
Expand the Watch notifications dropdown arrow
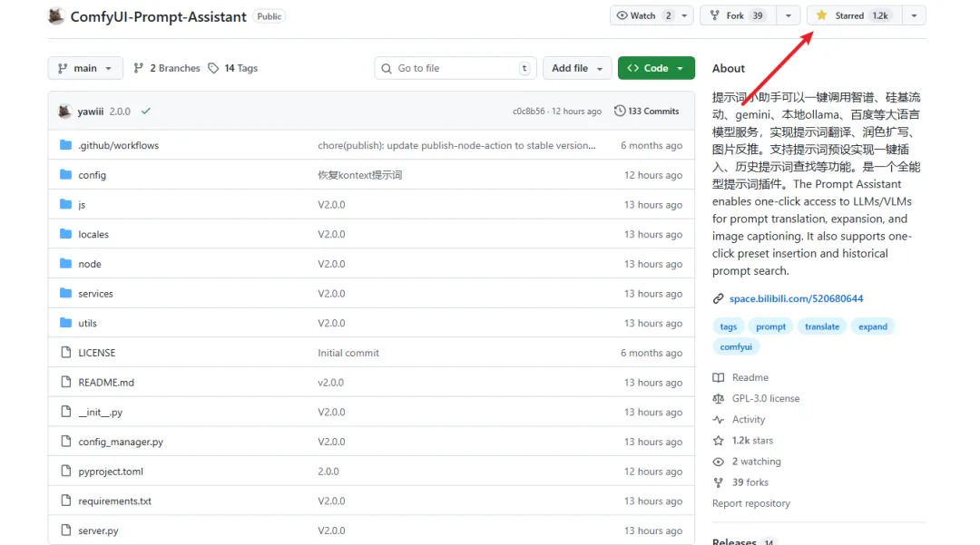pyautogui.click(x=685, y=15)
